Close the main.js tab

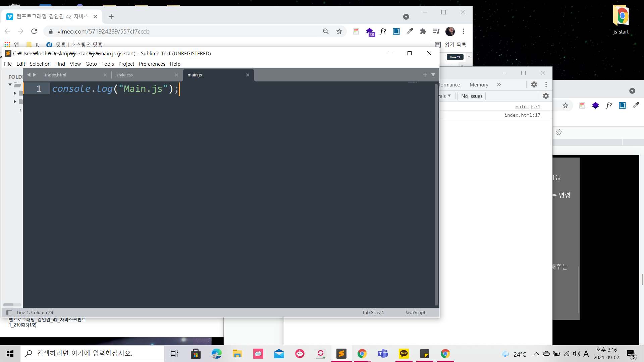(248, 75)
